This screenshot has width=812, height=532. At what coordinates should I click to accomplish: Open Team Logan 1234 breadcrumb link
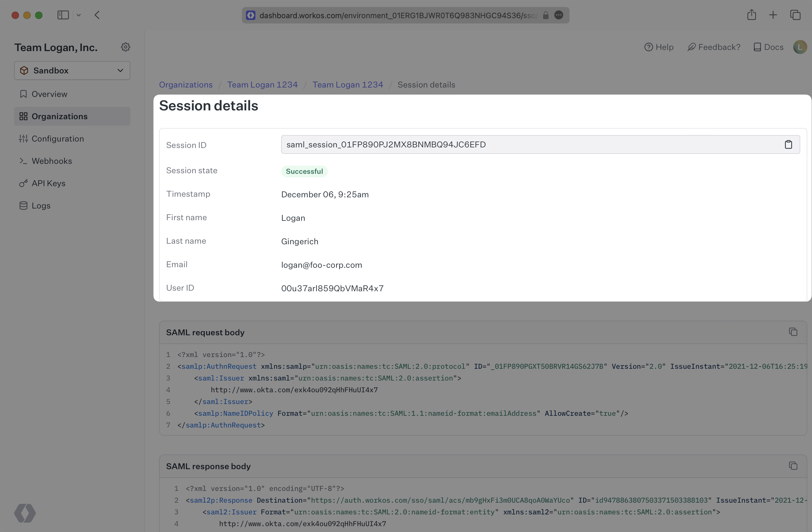(262, 85)
